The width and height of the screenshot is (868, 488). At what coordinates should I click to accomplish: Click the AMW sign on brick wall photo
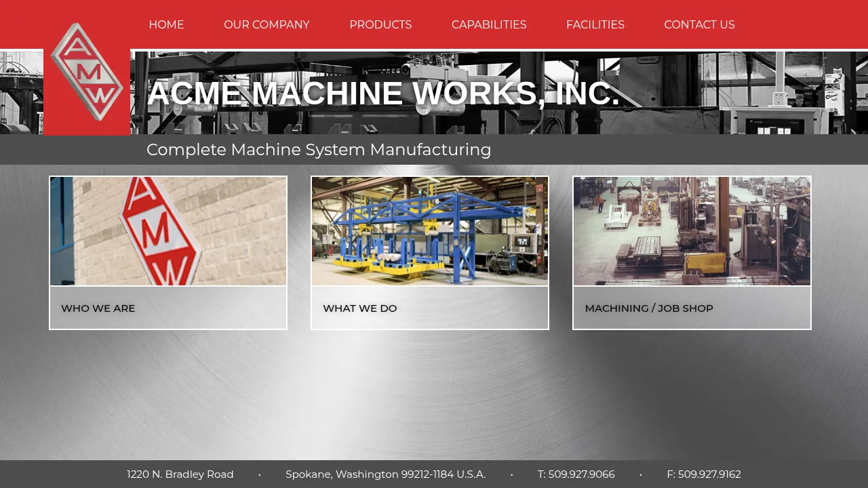coord(168,231)
